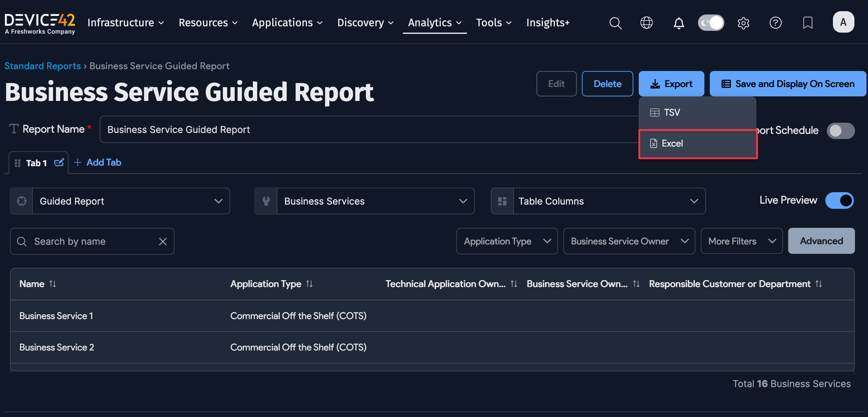Click Total 16 Business Services text
868x417 pixels.
click(x=791, y=384)
